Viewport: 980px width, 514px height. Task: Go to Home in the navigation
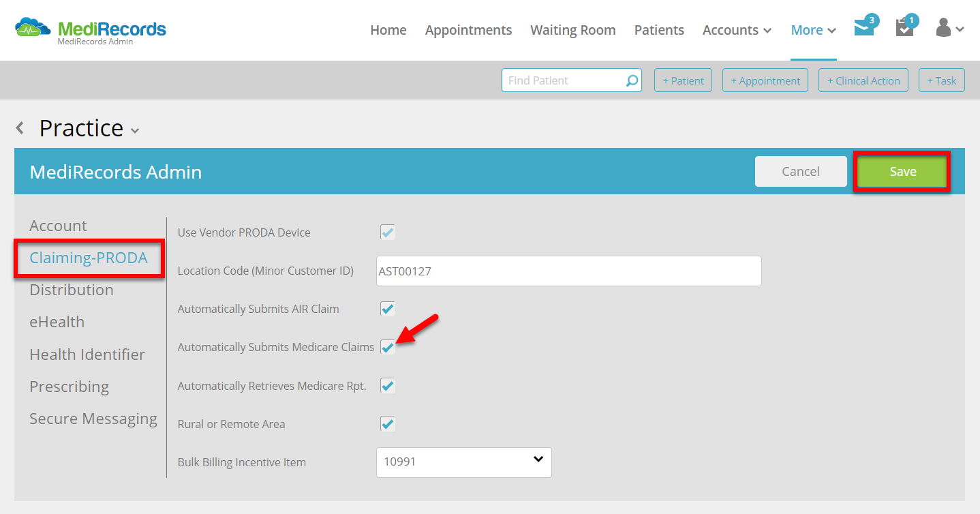point(388,30)
